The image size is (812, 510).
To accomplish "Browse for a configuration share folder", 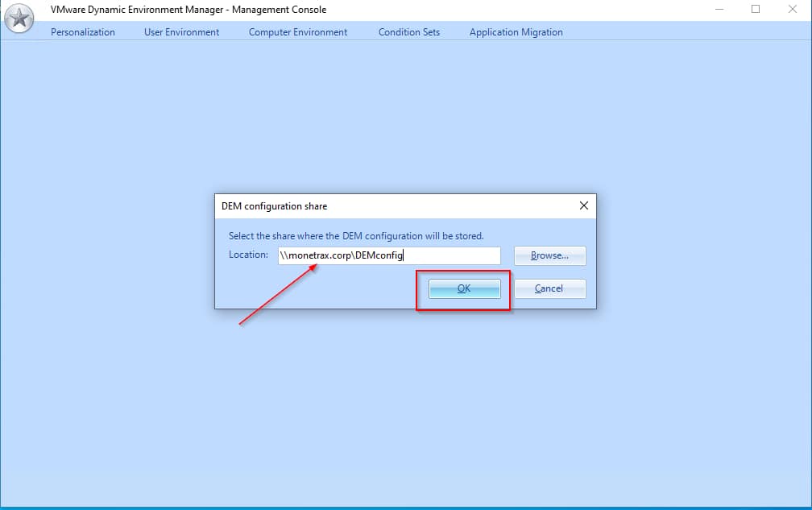I will point(549,255).
